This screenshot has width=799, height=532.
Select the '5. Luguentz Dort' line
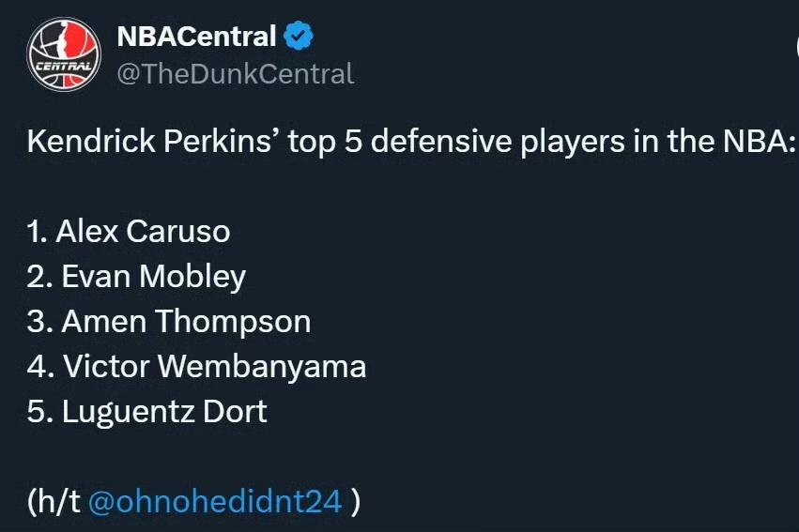146,411
